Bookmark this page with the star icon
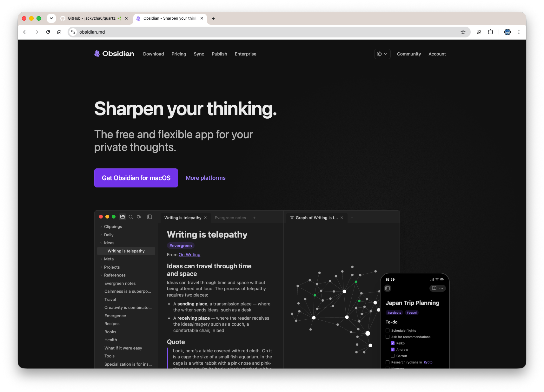Image resolution: width=544 pixels, height=392 pixels. [x=463, y=32]
